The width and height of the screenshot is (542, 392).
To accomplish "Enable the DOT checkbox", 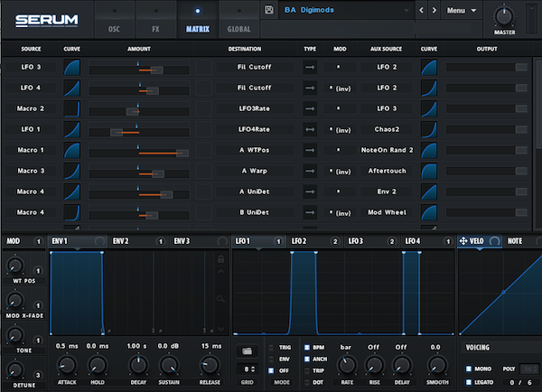I will click(307, 382).
